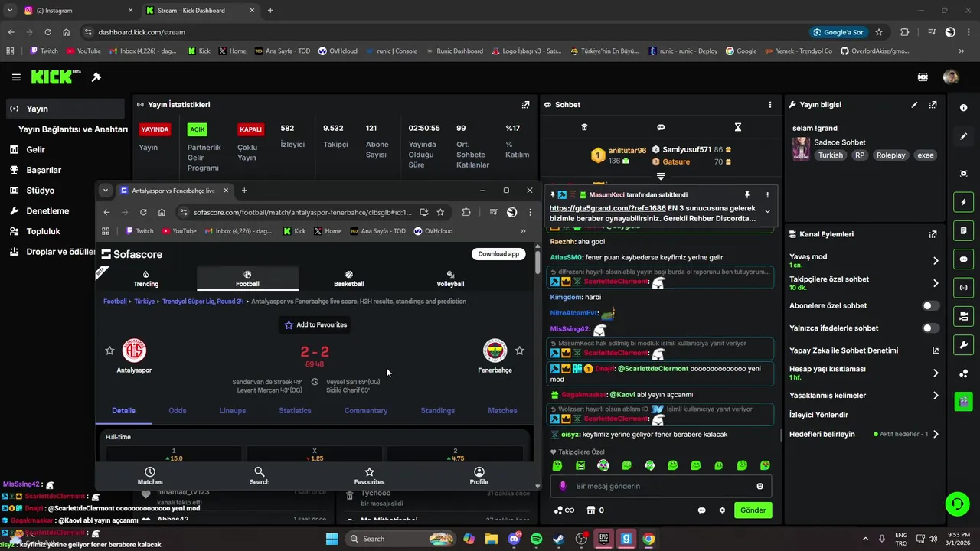Click the info icon in right sidebar

point(964,108)
